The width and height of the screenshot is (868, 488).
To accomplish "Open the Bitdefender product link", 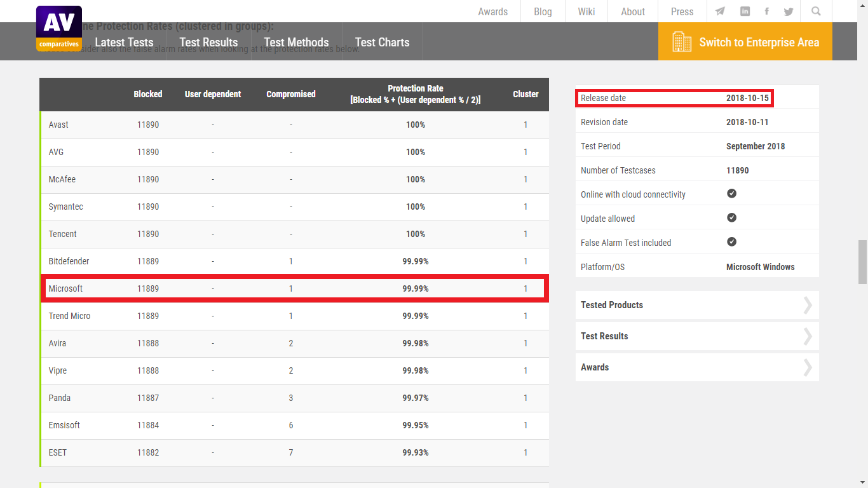I will (69, 261).
